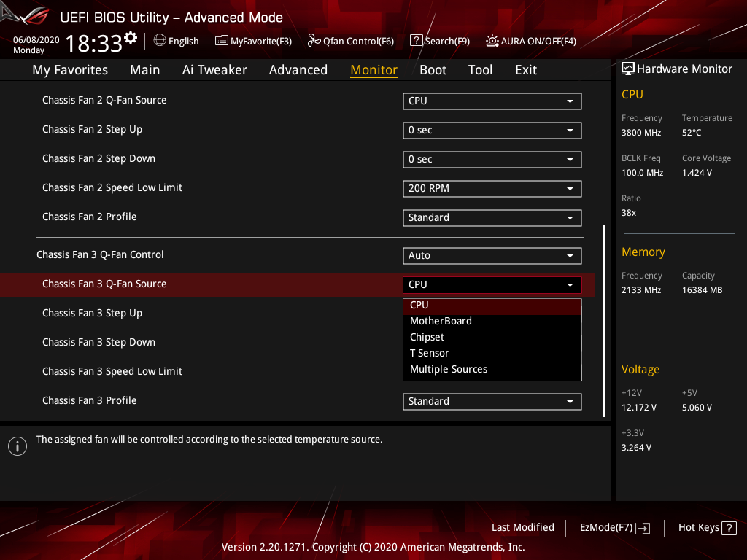Image resolution: width=747 pixels, height=560 pixels.
Task: Select Chassis Fan 2 Q-Fan Source label
Action: point(104,100)
